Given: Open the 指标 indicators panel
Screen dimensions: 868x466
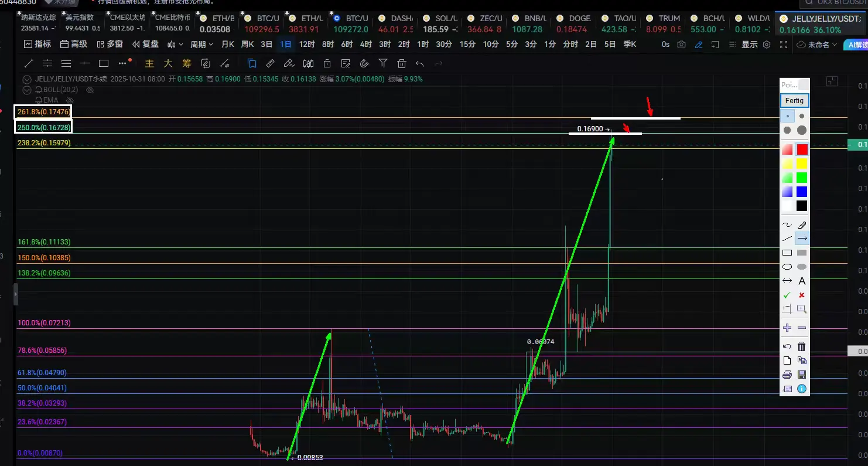Looking at the screenshot, I should coord(37,44).
